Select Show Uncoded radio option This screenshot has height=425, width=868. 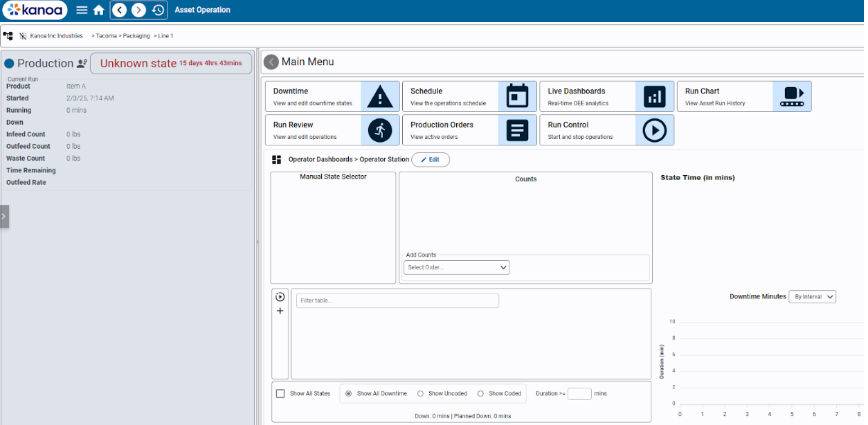(x=420, y=393)
